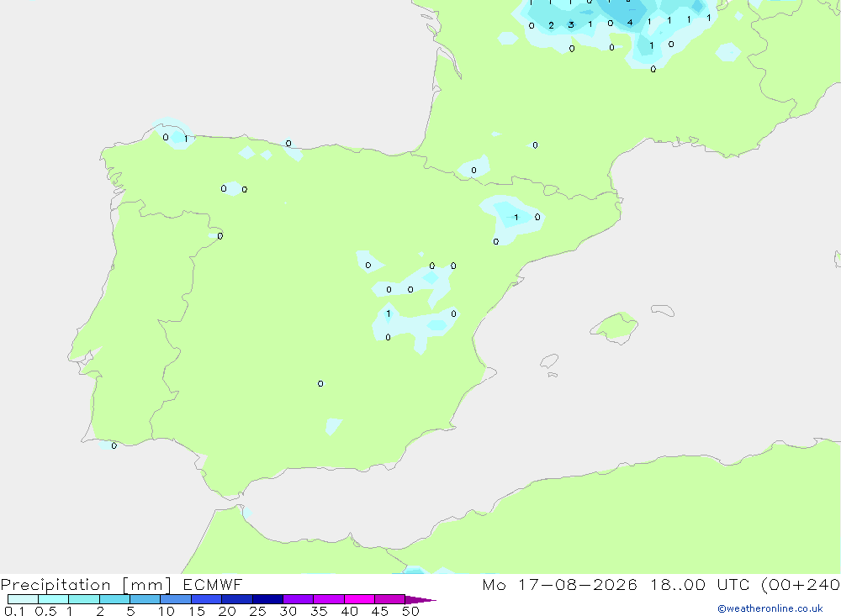Click the '4' precipitation value over France

point(630,23)
